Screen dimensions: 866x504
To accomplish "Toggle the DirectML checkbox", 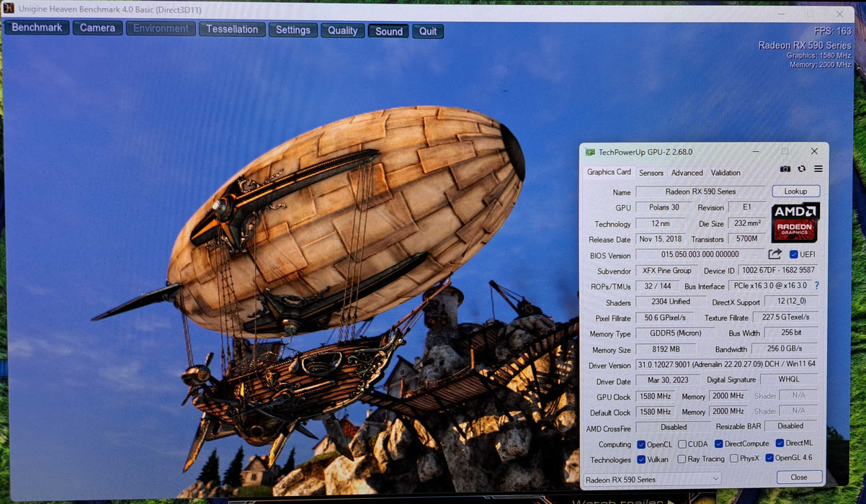I will pos(780,444).
